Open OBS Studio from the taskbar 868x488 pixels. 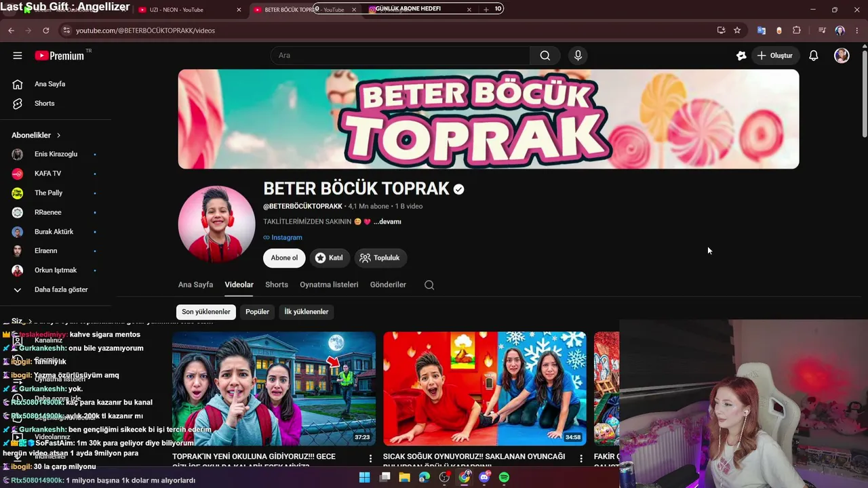[444, 477]
